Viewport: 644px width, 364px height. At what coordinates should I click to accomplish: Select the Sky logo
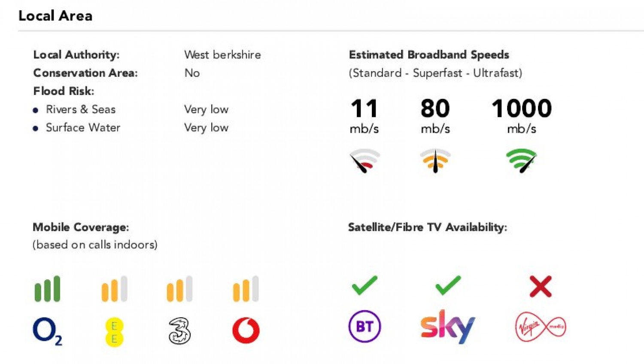[448, 327]
